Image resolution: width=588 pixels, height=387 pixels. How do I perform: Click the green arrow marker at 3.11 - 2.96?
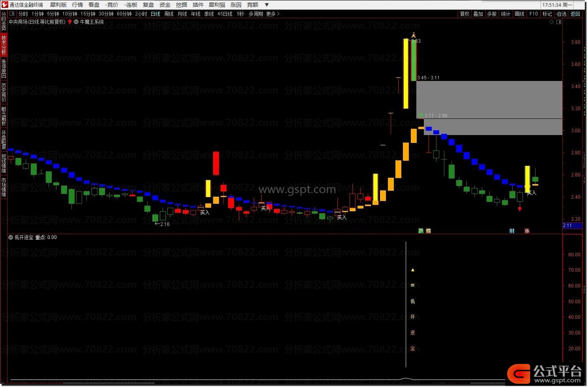pyautogui.click(x=421, y=115)
